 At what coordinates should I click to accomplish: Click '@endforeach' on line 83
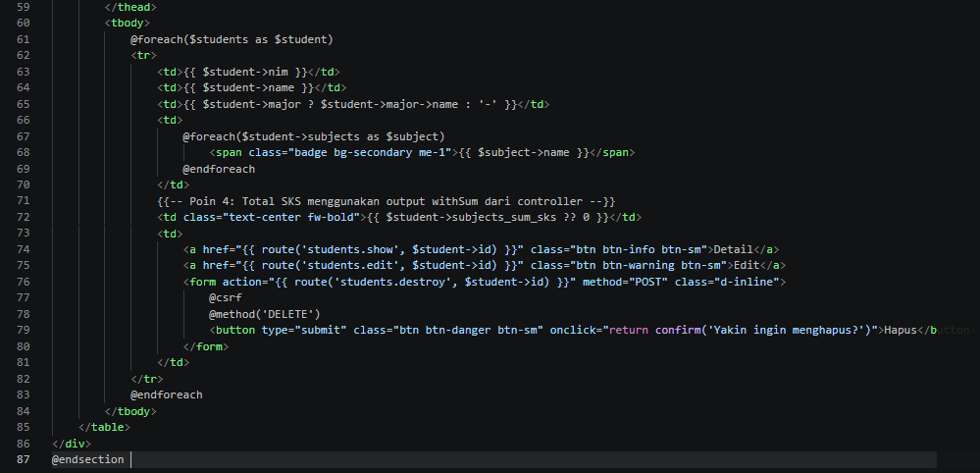point(166,395)
